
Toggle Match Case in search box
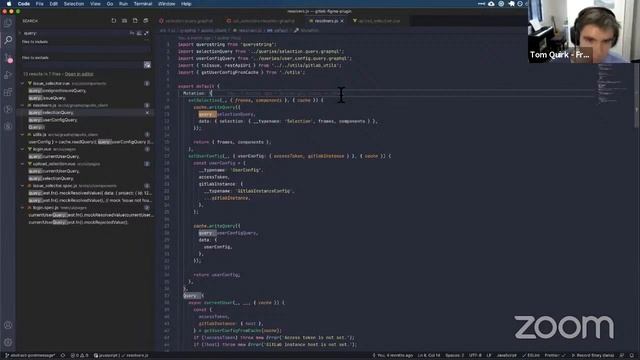[132, 33]
